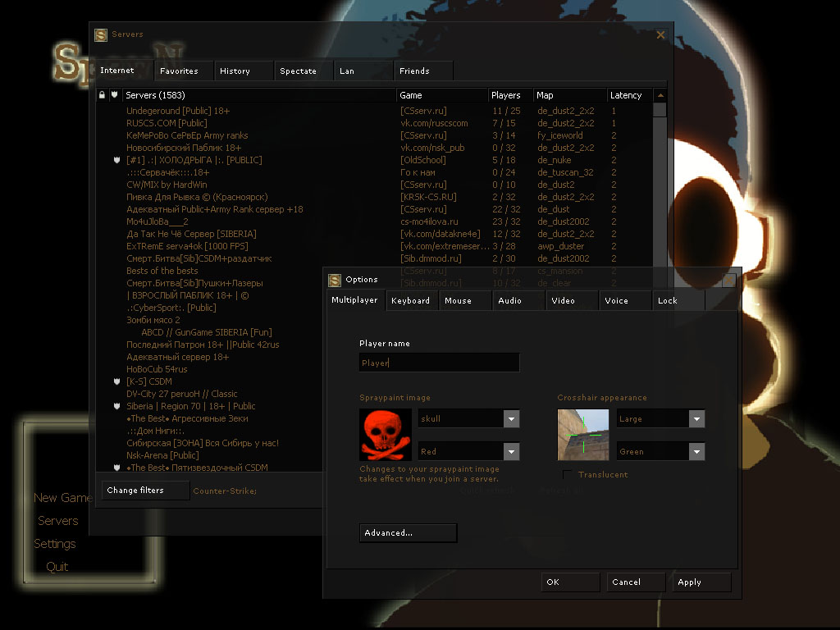Sort servers by the Players column
Image resolution: width=840 pixels, height=630 pixels.
tap(510, 95)
